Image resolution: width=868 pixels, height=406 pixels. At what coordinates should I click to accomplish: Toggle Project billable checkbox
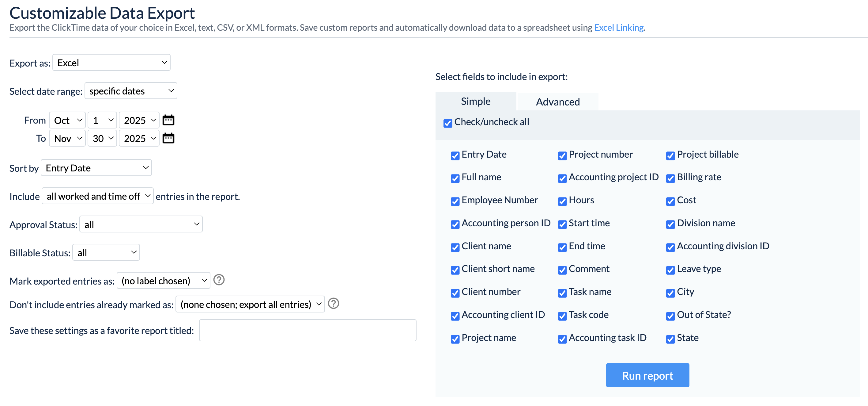click(x=670, y=155)
